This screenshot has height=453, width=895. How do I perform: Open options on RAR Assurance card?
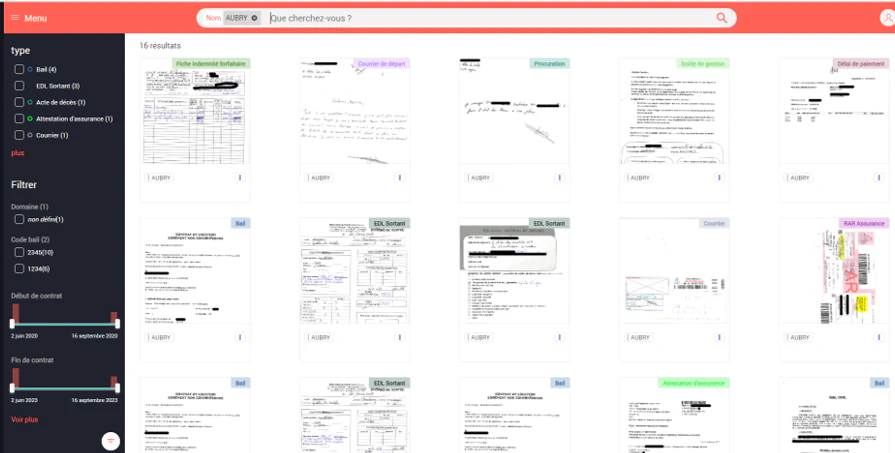coord(879,337)
